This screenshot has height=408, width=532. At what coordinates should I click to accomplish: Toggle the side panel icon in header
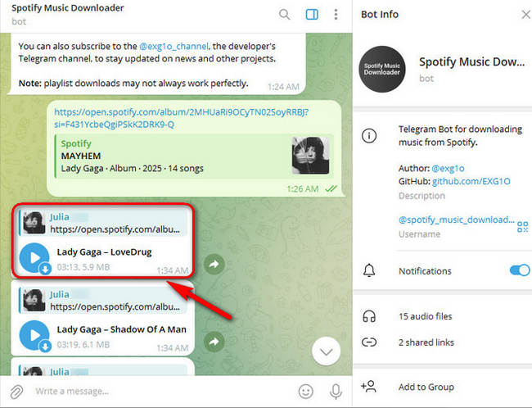tap(312, 14)
